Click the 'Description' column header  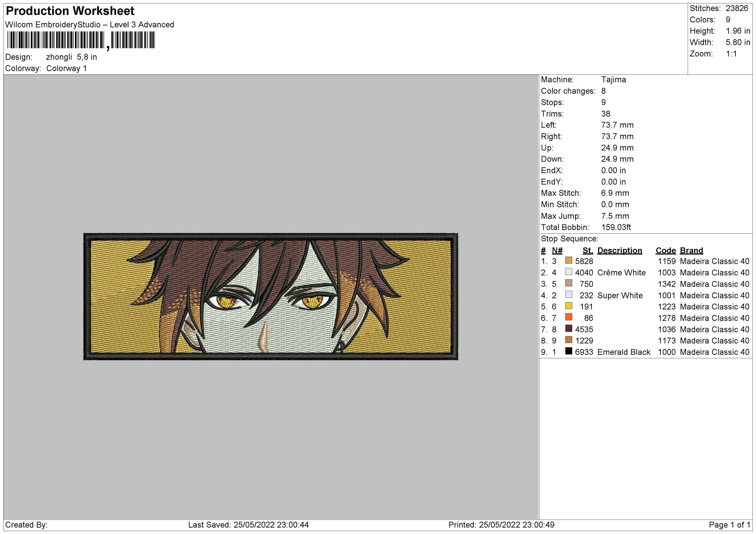(x=620, y=251)
